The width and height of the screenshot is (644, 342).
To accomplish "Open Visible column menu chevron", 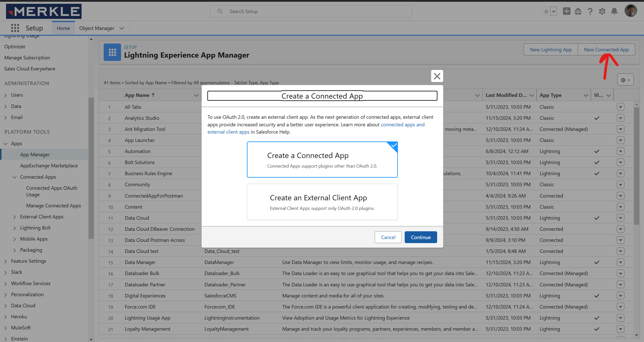I will tap(609, 95).
